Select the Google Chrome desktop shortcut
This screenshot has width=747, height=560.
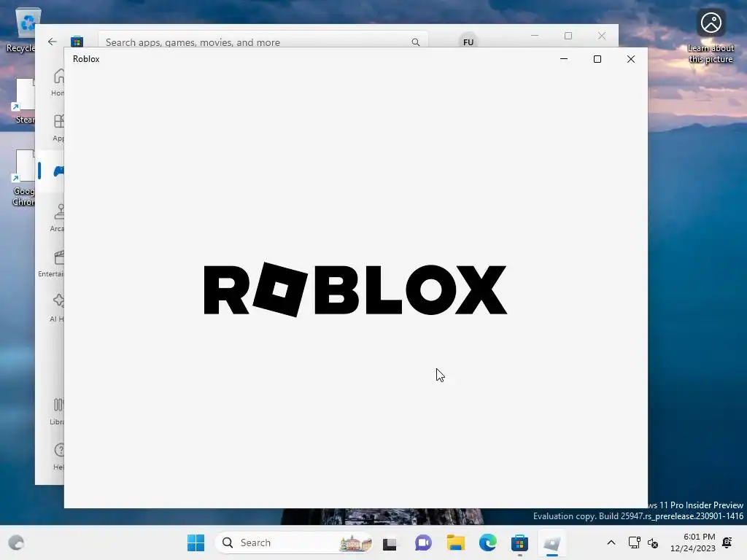23,178
